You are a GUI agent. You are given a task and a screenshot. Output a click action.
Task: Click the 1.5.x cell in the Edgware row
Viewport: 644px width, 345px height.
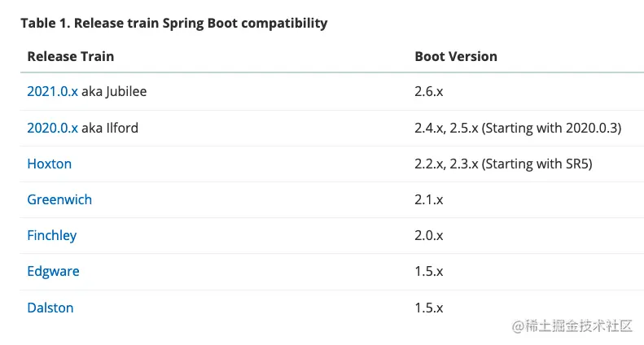coord(428,271)
